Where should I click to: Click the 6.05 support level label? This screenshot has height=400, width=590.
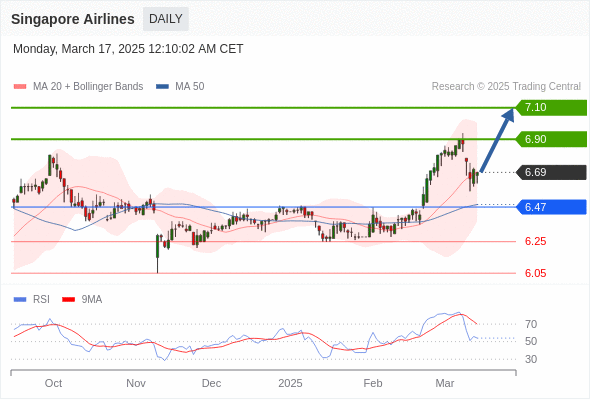(x=535, y=273)
